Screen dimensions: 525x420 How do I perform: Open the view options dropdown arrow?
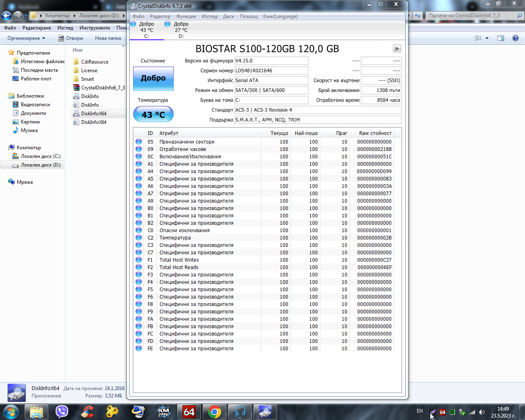coord(487,38)
